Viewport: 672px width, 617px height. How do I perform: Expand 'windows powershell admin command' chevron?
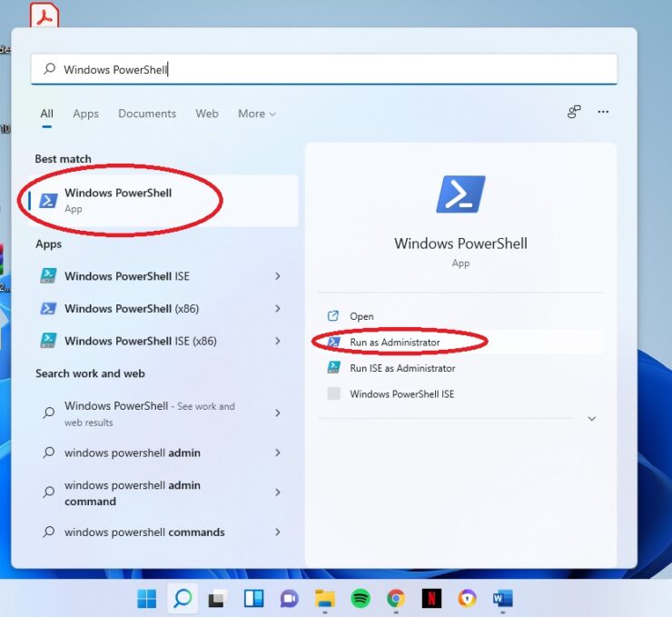click(278, 493)
